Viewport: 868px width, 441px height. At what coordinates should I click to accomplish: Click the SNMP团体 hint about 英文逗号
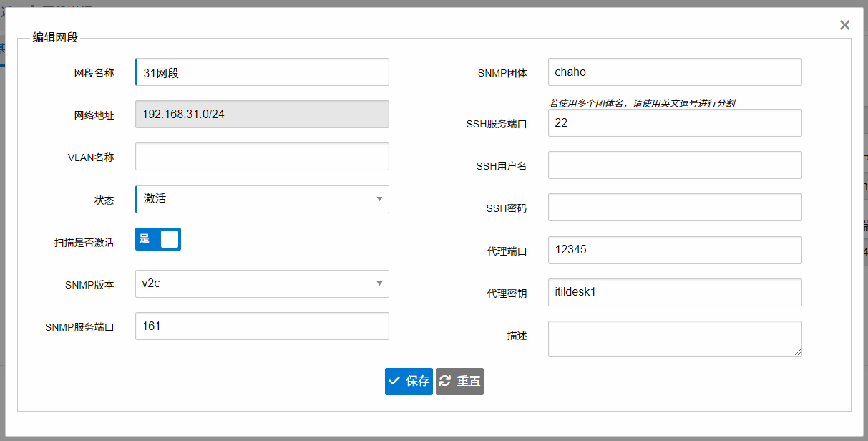tap(642, 103)
